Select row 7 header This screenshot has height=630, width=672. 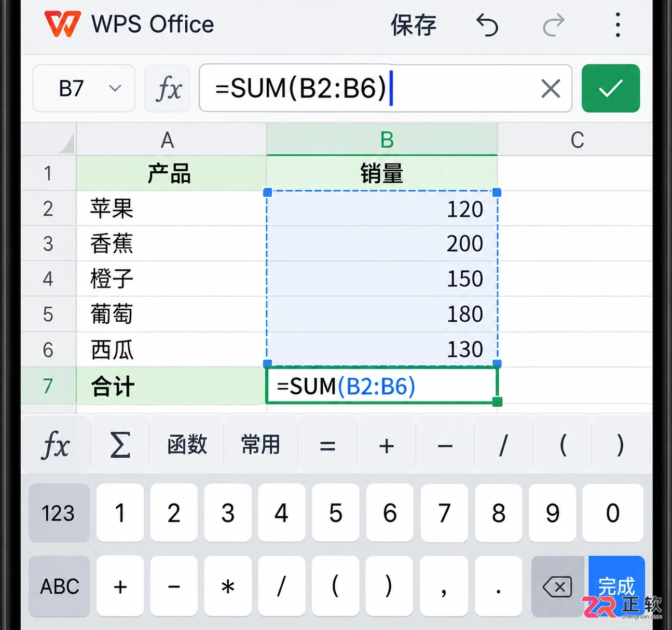pyautogui.click(x=48, y=386)
